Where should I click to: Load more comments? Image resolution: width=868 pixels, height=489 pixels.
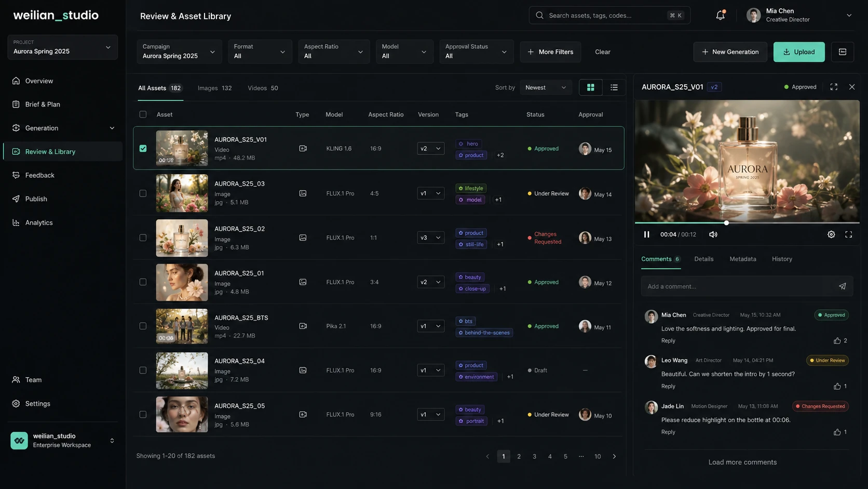point(742,462)
